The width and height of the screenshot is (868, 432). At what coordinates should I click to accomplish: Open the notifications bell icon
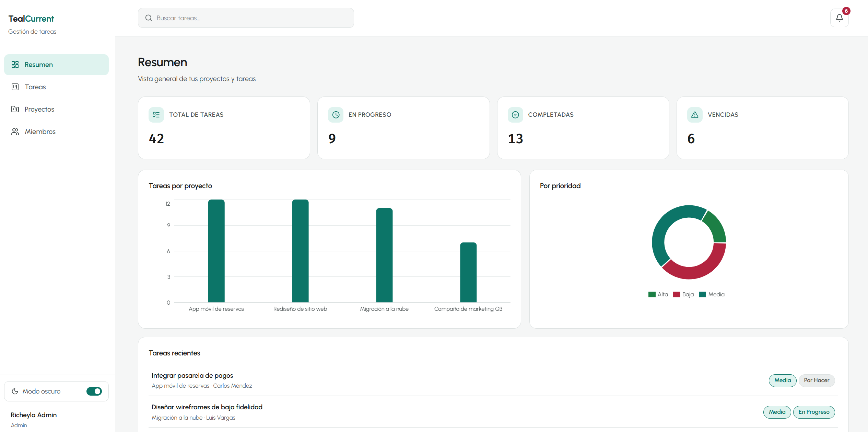[x=839, y=18]
